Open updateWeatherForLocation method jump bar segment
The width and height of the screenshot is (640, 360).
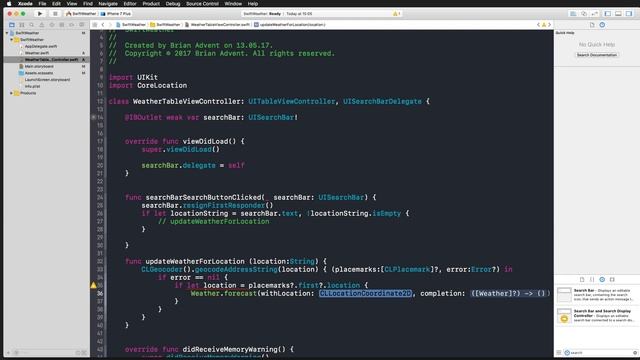pyautogui.click(x=290, y=25)
